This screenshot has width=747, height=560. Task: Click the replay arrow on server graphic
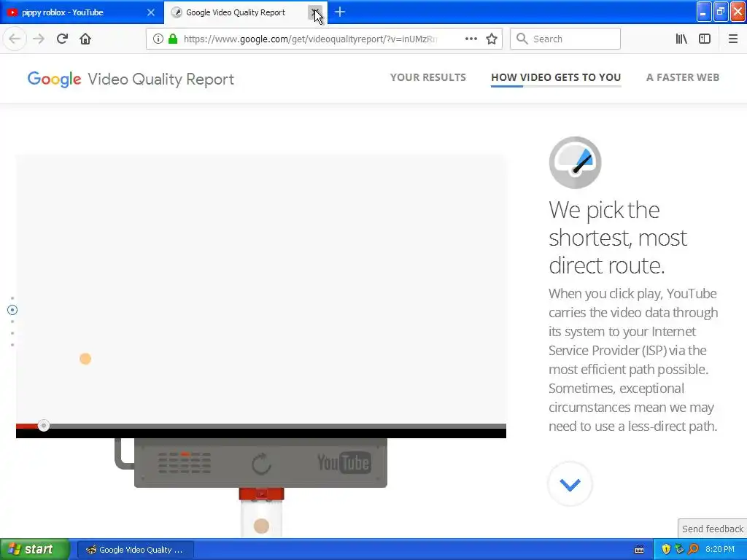pyautogui.click(x=261, y=463)
